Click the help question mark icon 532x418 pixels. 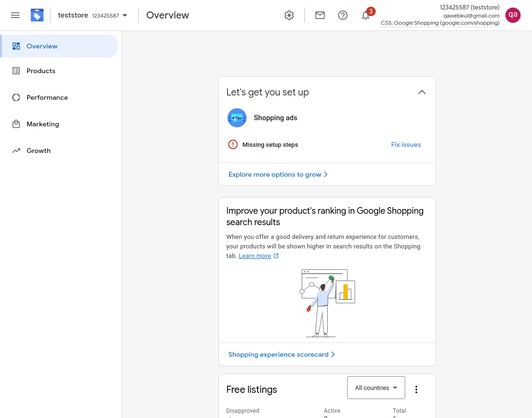(343, 15)
